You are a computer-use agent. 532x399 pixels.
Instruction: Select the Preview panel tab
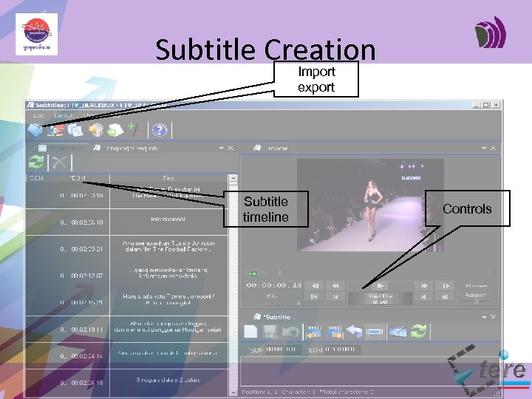(x=273, y=149)
